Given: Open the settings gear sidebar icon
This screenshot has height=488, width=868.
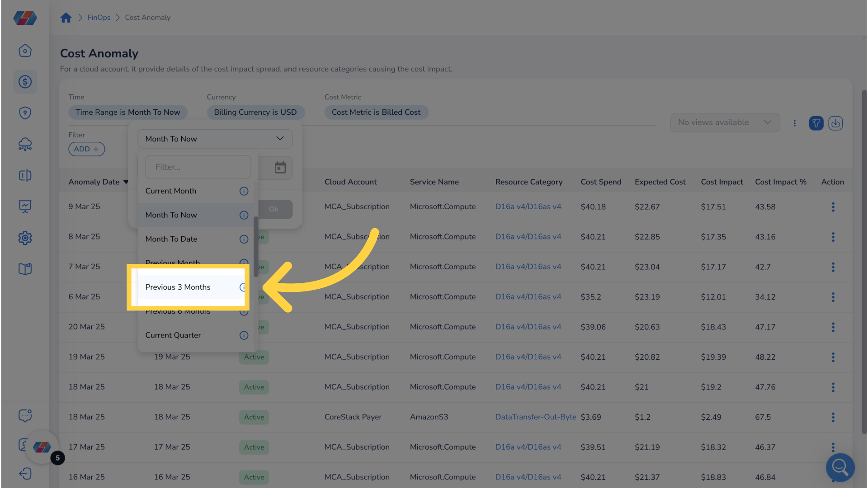Looking at the screenshot, I should tap(25, 238).
